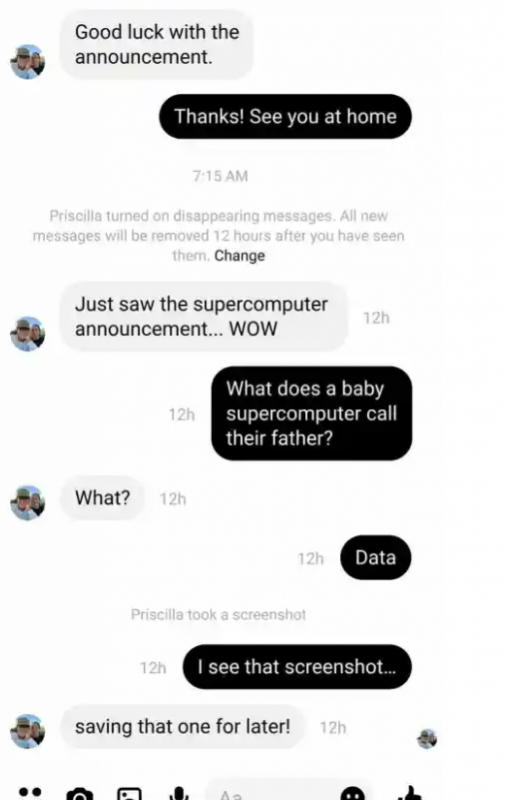The image size is (507, 800).
Task: Open the photo gallery picker icon
Action: tap(130, 794)
